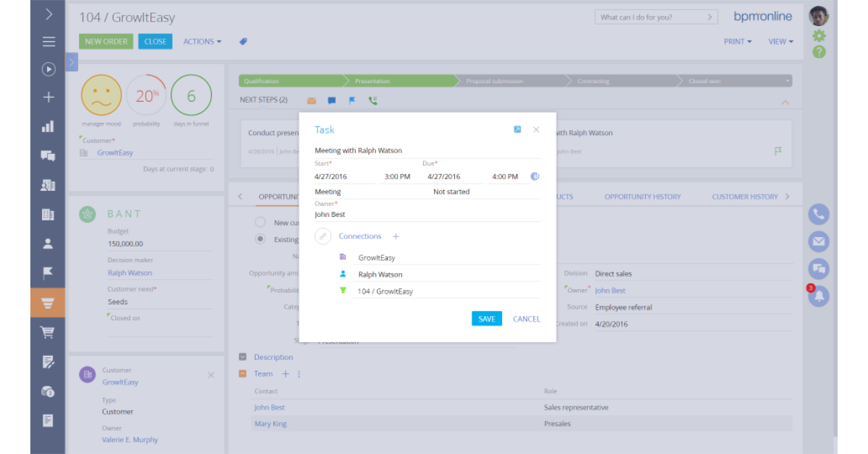Click the tag icon next to Actions
Screen dimensions: 868x454
[x=244, y=41]
